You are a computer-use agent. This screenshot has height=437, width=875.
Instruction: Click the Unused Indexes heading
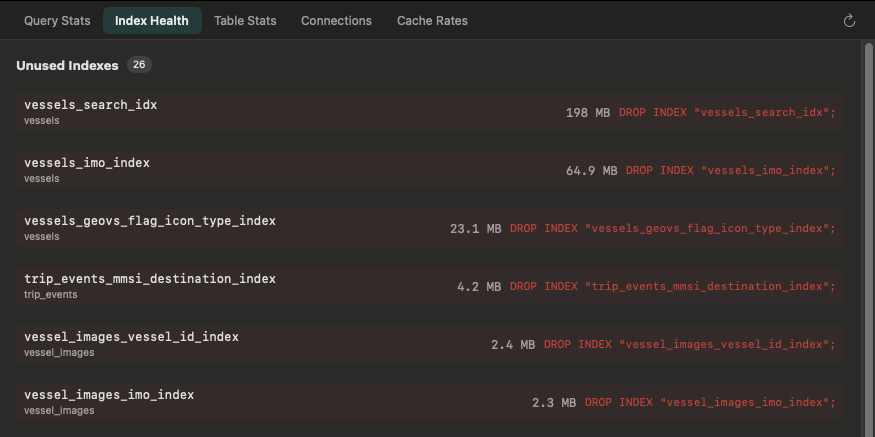click(x=68, y=65)
